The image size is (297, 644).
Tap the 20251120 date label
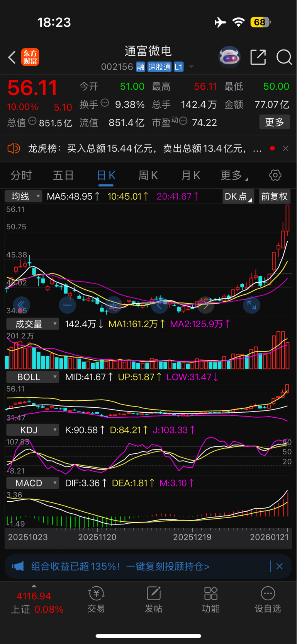tap(97, 537)
